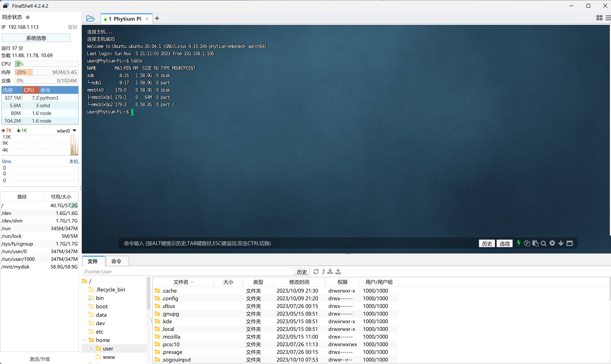Open terminal search magnifier icon
Image resolution: width=611 pixels, height=364 pixels.
[x=544, y=243]
